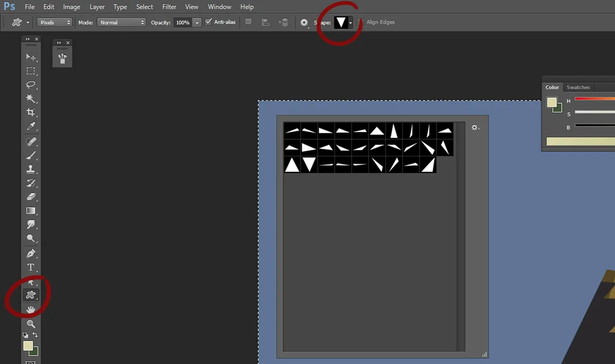Select the Crop tool
The image size is (615, 364).
(31, 112)
